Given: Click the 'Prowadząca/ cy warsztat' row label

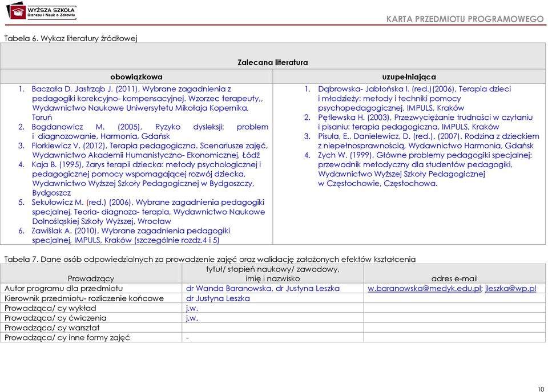Looking at the screenshot, I should point(52,328).
